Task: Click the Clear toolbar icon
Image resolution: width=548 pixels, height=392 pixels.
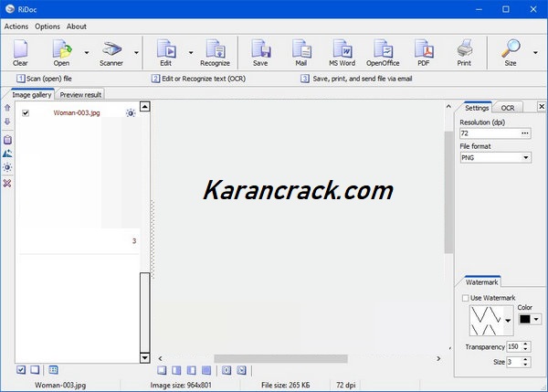Action: point(20,52)
